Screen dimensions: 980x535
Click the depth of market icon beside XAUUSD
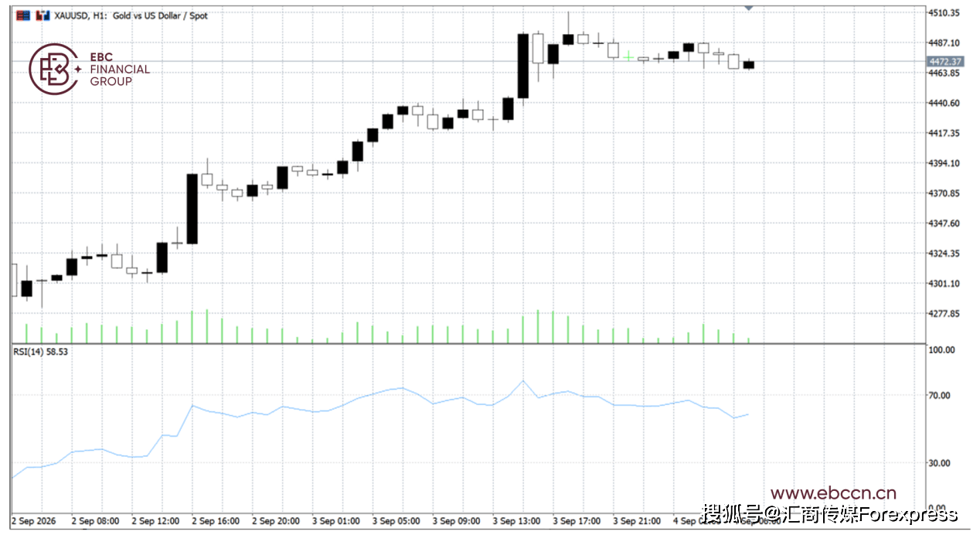pos(41,15)
